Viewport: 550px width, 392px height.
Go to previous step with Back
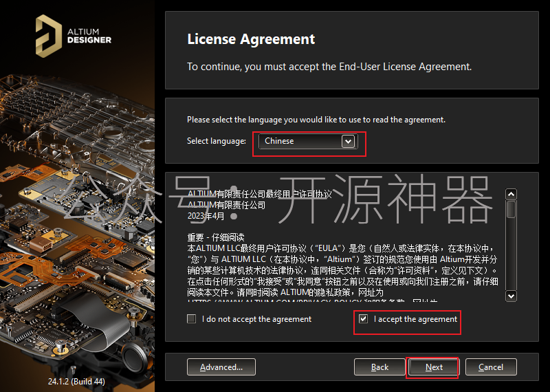point(379,367)
